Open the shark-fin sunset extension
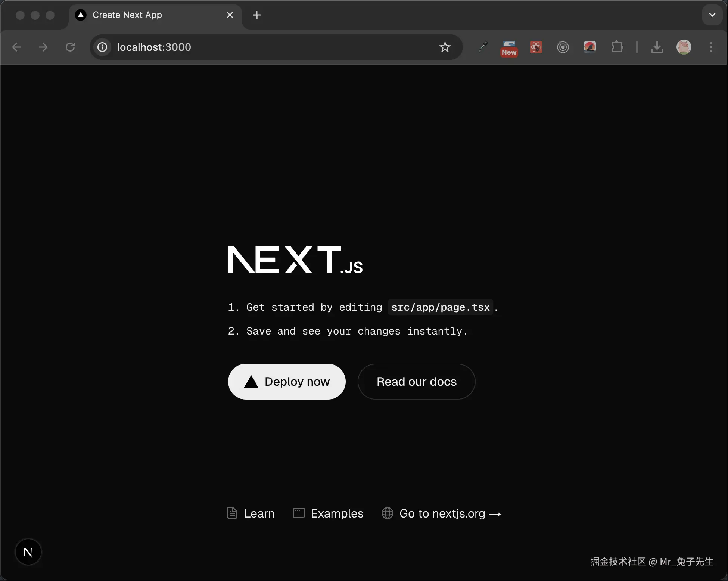Viewport: 728px width, 581px height. pyautogui.click(x=590, y=47)
